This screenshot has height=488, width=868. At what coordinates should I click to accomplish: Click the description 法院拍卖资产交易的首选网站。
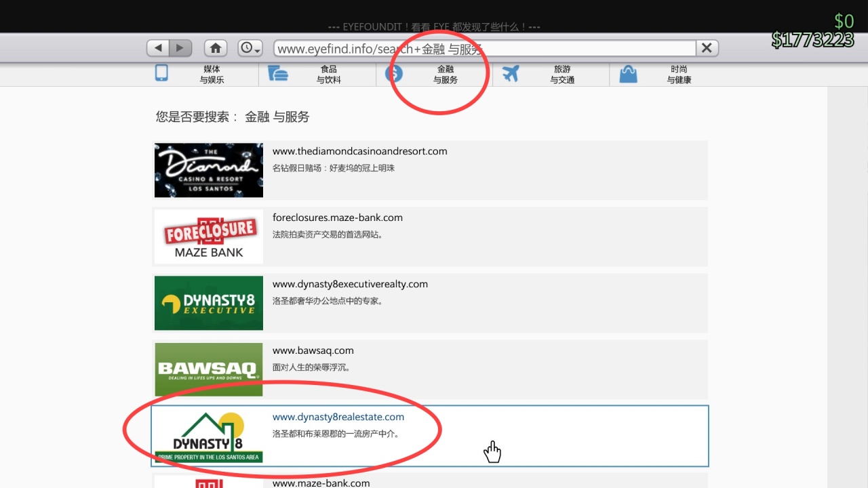point(328,235)
